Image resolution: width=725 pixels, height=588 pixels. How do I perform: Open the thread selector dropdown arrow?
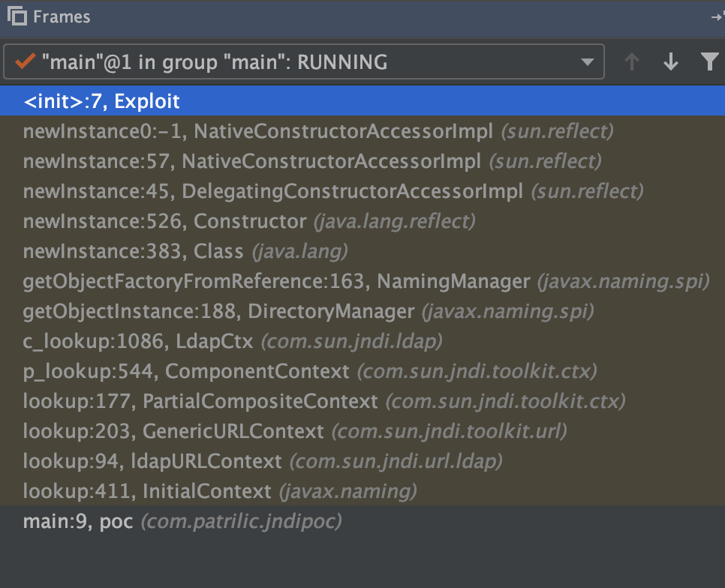[x=587, y=62]
